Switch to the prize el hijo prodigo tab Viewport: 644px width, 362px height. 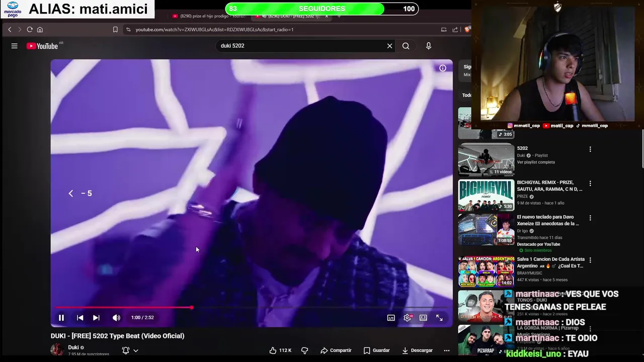click(x=209, y=16)
